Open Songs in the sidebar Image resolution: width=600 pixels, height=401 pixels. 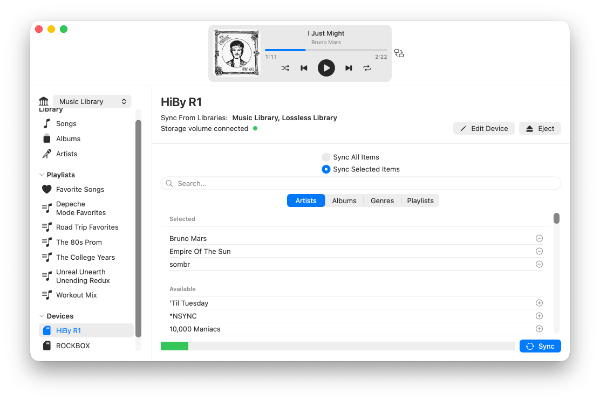click(x=66, y=124)
